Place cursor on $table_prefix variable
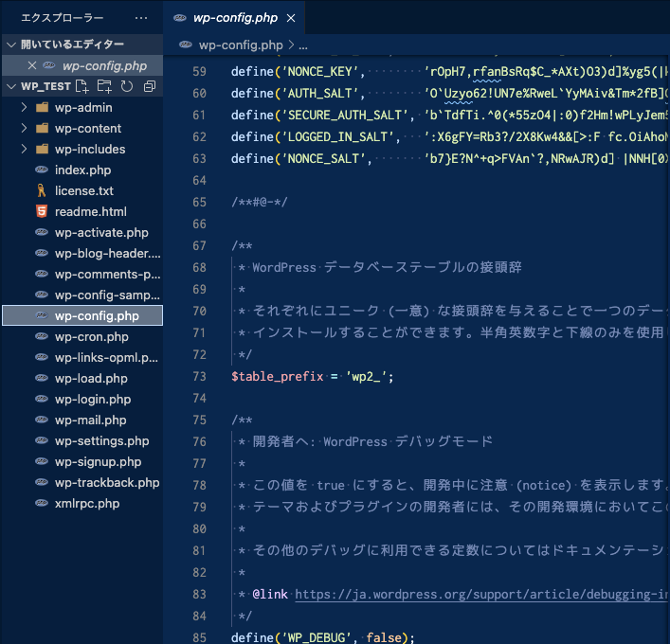This screenshot has width=670, height=644. [278, 377]
